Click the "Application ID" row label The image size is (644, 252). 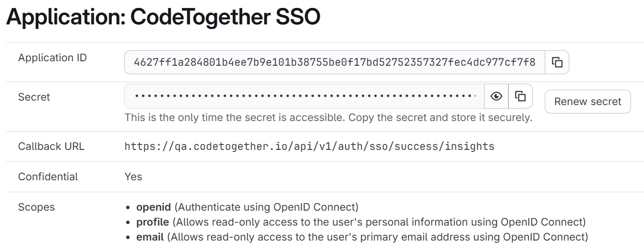(52, 58)
